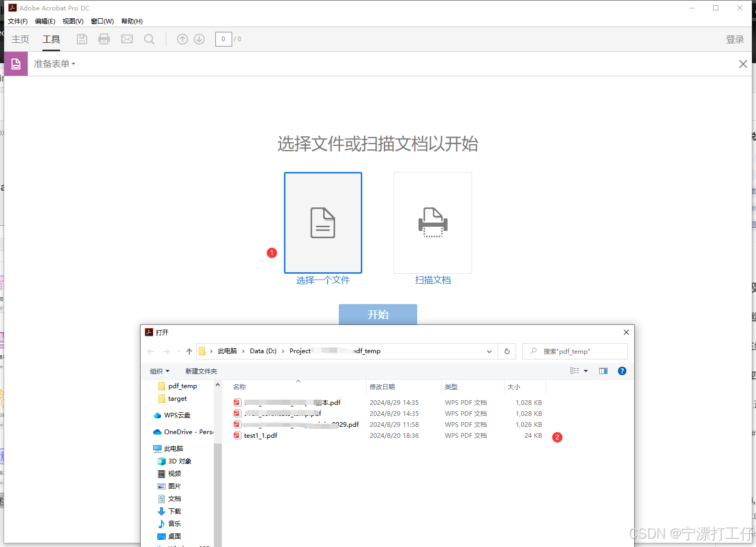Image resolution: width=756 pixels, height=547 pixels.
Task: Click the page number input field
Action: click(x=223, y=39)
